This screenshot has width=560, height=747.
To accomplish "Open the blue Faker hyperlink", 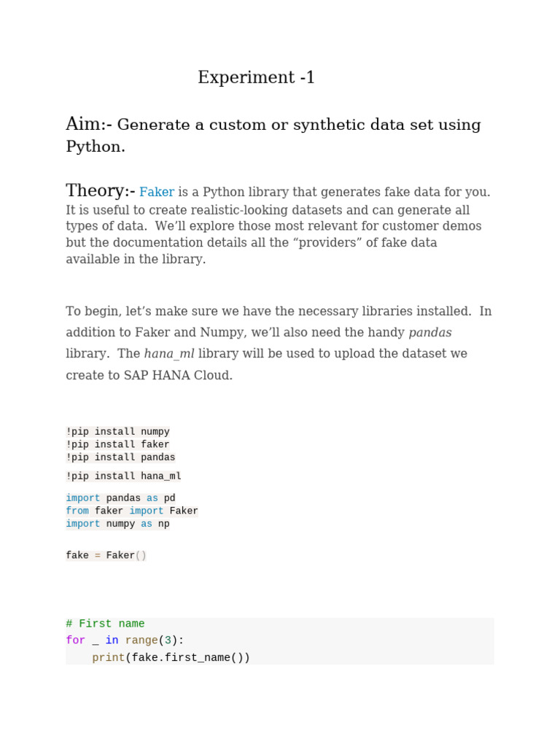I will click(x=157, y=193).
